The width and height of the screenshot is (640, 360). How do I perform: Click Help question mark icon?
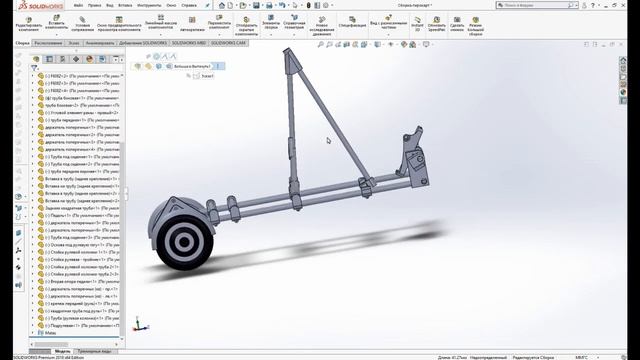[593, 5]
